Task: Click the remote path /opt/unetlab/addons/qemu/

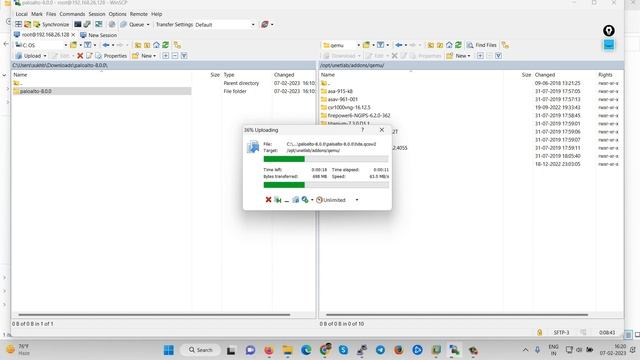Action: tap(352, 65)
